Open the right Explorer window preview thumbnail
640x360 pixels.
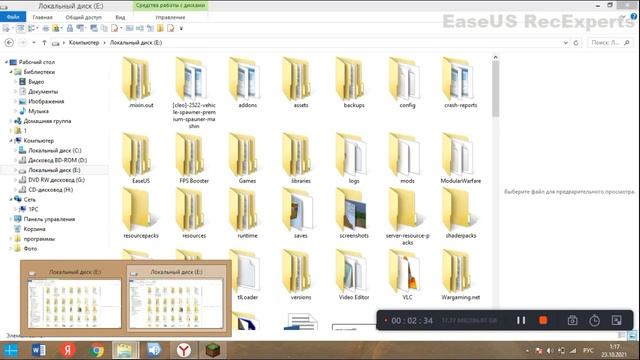pyautogui.click(x=176, y=298)
